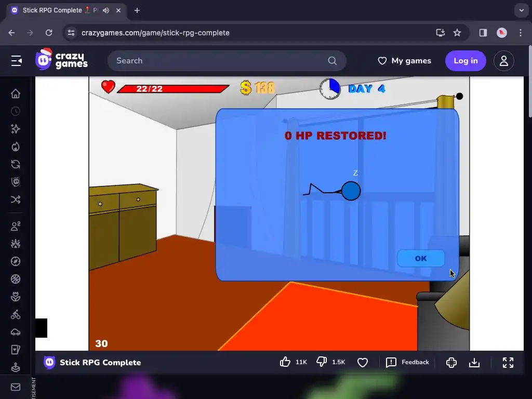532x399 pixels.
Task: Like the game with thumbs up
Action: [285, 362]
